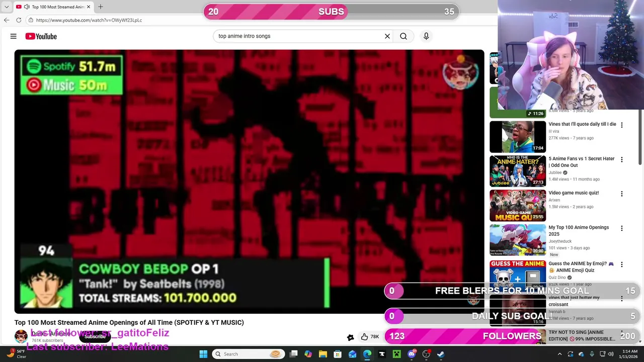Open the clock showing 1:14 AM
This screenshot has width=644, height=362.
tap(629, 354)
